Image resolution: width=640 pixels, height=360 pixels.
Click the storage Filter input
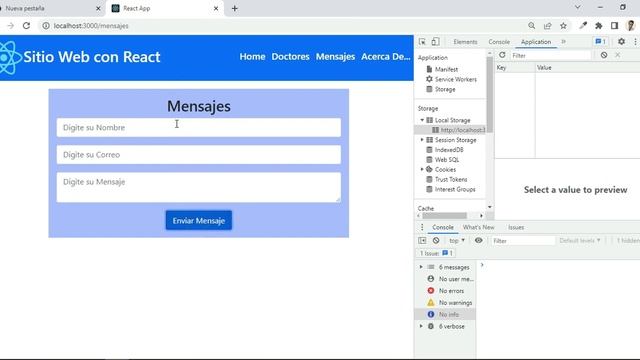[x=550, y=56]
